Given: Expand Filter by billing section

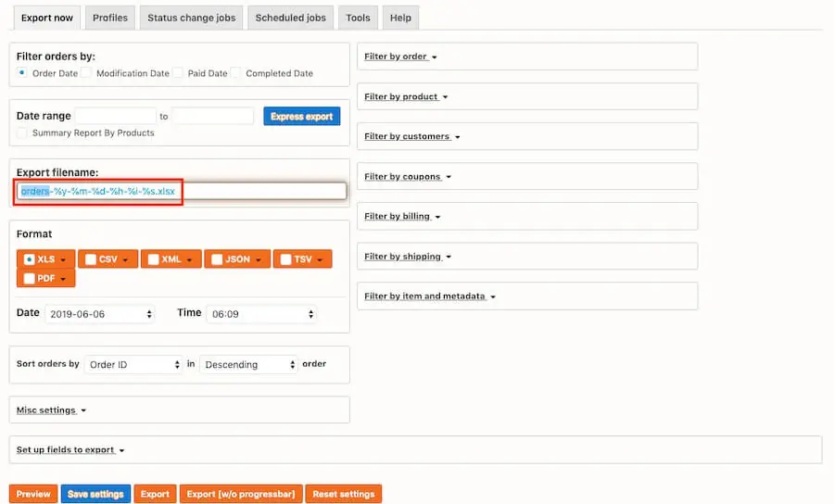Looking at the screenshot, I should point(402,217).
